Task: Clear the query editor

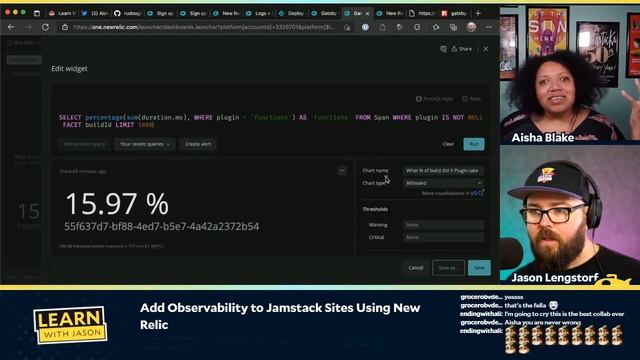Action: click(448, 144)
